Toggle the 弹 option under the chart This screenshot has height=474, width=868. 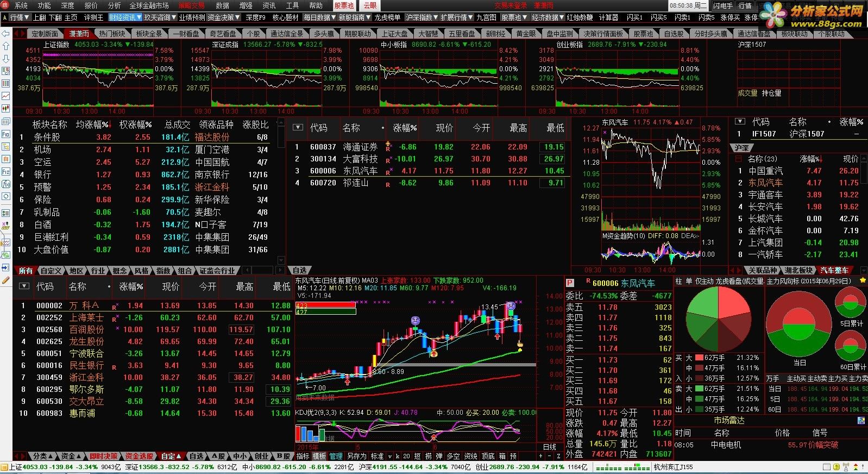click(x=439, y=456)
